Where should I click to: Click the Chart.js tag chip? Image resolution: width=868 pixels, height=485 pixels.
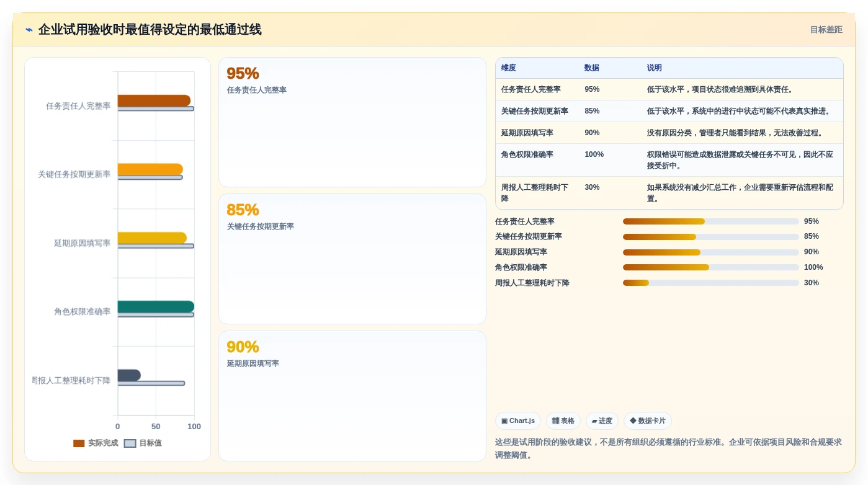518,421
